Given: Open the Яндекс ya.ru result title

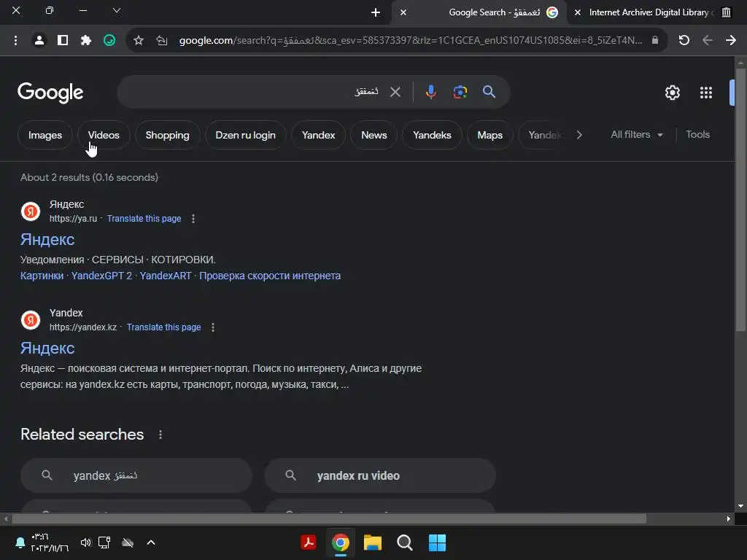Looking at the screenshot, I should tap(47, 239).
